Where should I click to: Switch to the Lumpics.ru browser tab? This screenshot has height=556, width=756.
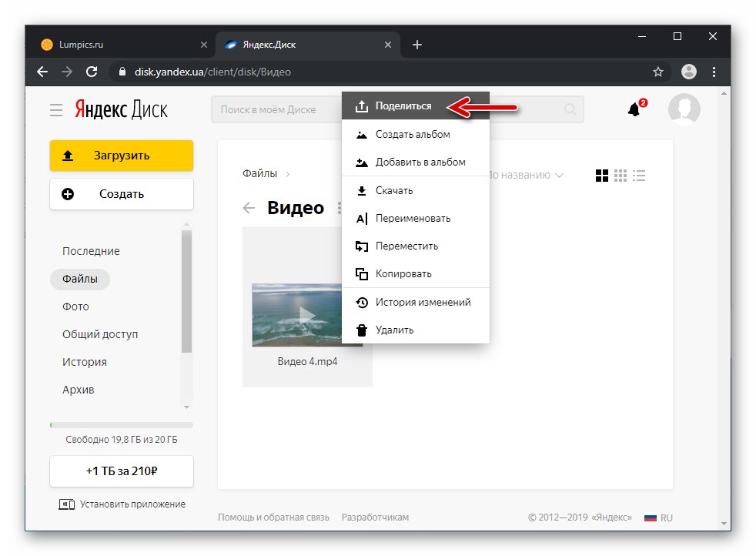click(125, 45)
